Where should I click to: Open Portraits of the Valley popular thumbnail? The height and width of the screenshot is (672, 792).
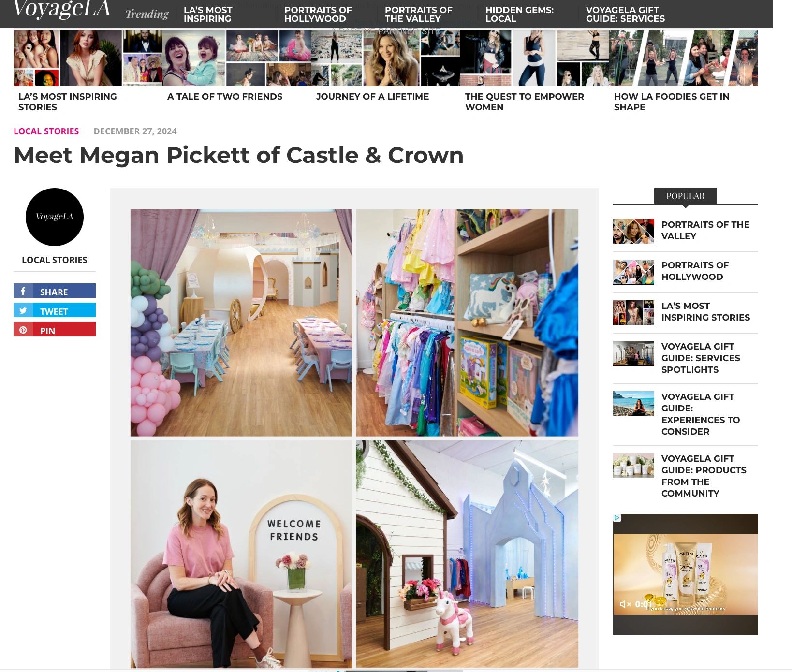(x=633, y=232)
